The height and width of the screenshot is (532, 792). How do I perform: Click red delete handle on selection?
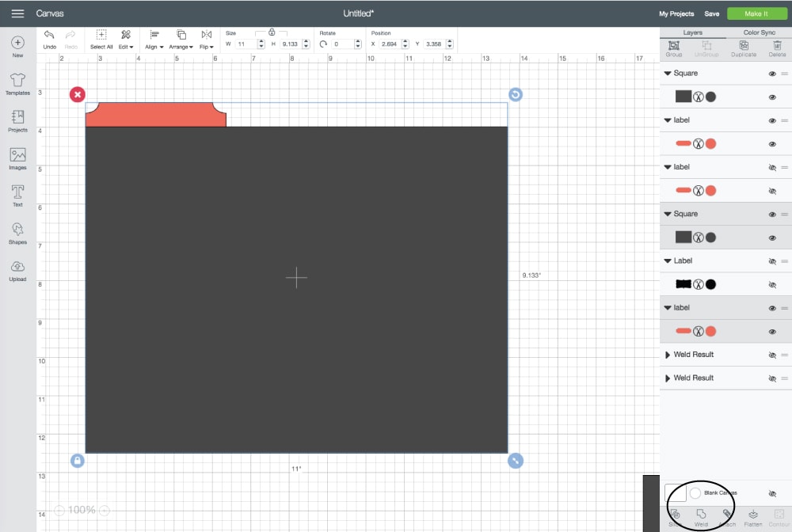(77, 95)
